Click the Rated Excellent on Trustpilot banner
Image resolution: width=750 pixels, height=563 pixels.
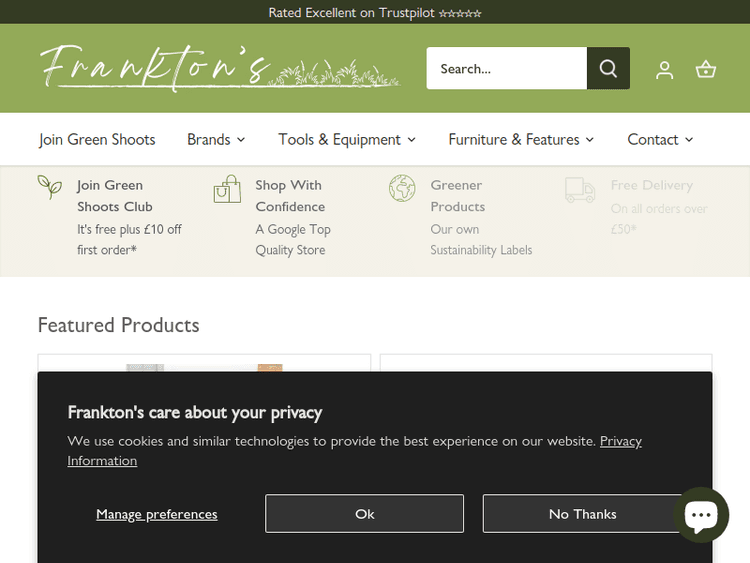[375, 13]
